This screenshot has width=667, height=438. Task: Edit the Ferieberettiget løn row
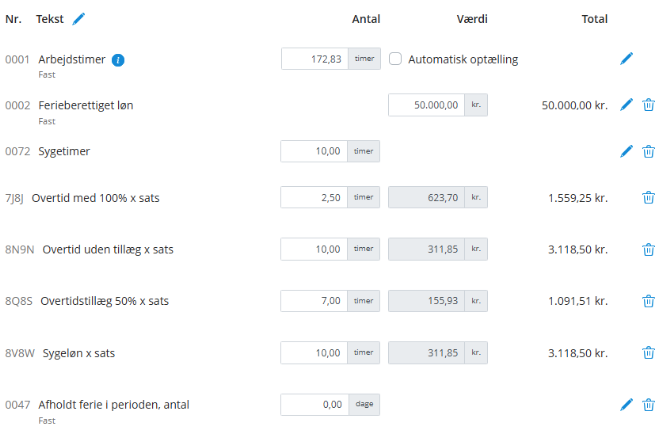coord(627,105)
